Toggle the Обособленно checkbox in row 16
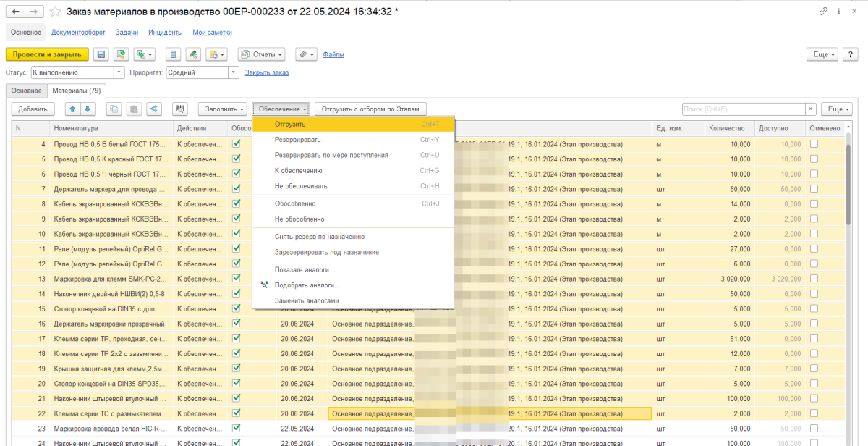The image size is (868, 446). (236, 323)
